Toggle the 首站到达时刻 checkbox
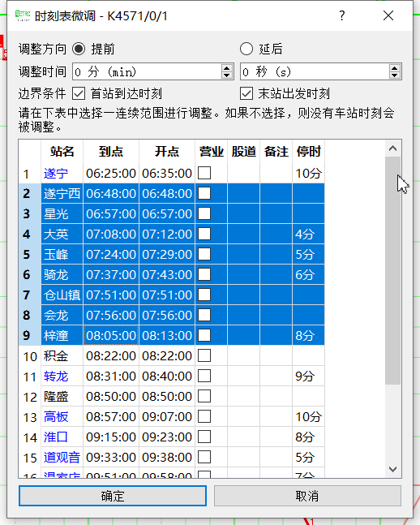The height and width of the screenshot is (525, 420). (x=79, y=93)
